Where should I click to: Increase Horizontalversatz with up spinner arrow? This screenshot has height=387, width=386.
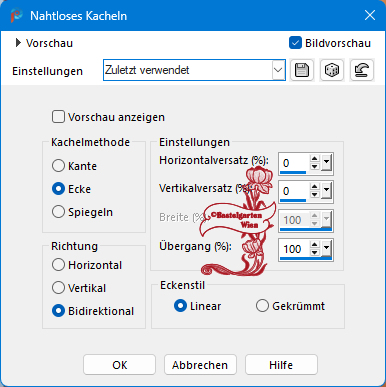click(x=315, y=159)
